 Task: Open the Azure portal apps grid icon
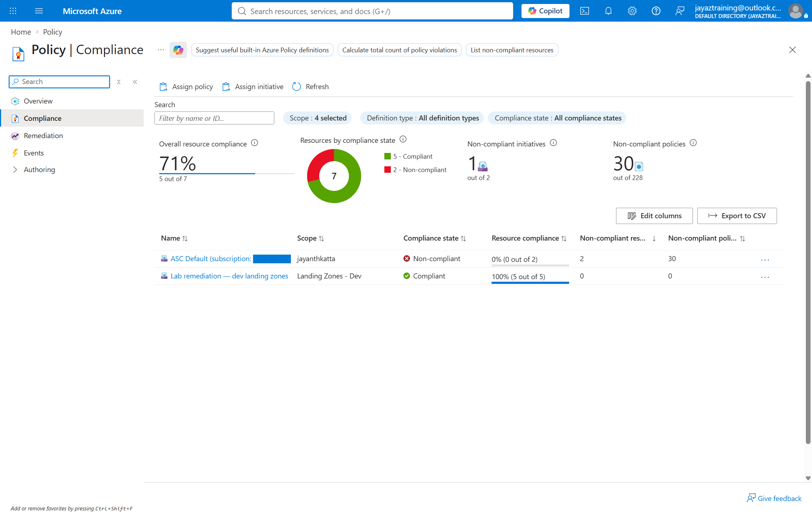pyautogui.click(x=13, y=11)
